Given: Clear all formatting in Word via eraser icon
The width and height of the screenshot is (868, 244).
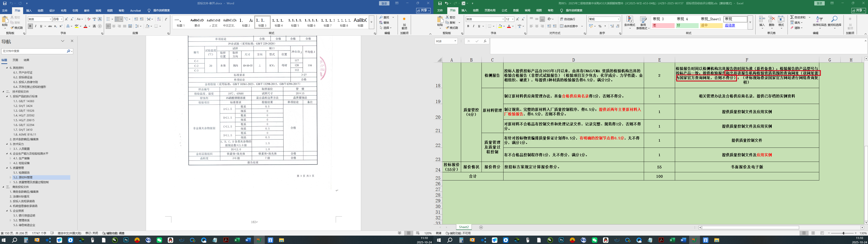Looking at the screenshot, I should pyautogui.click(x=89, y=19).
